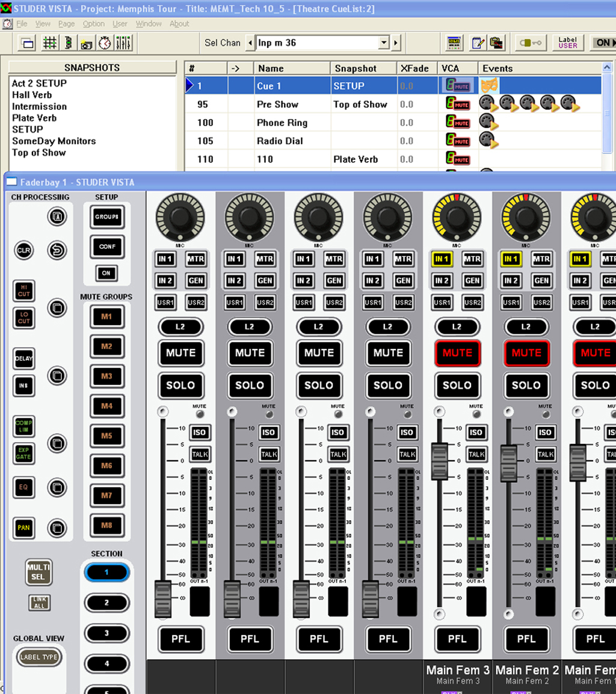This screenshot has height=694, width=616.
Task: Click the window layout icon in the toolbar
Action: pos(28,43)
